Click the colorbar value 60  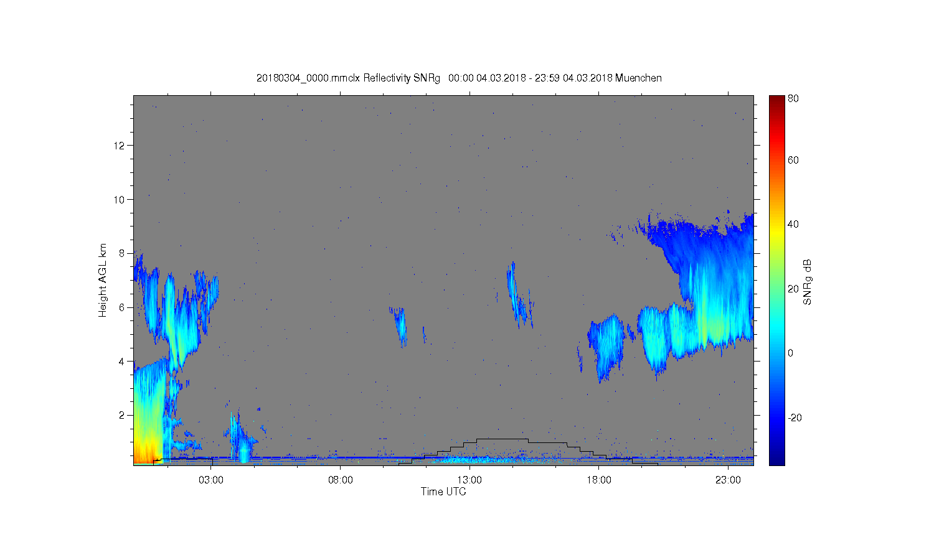(793, 160)
